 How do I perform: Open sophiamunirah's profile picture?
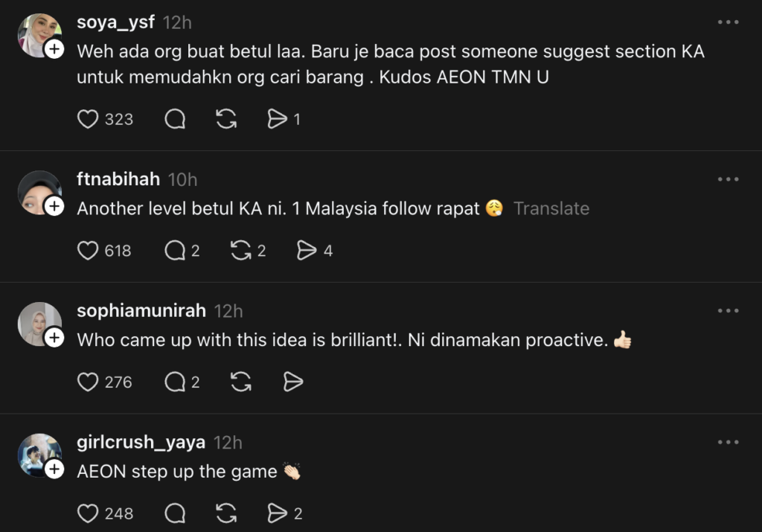(x=37, y=321)
